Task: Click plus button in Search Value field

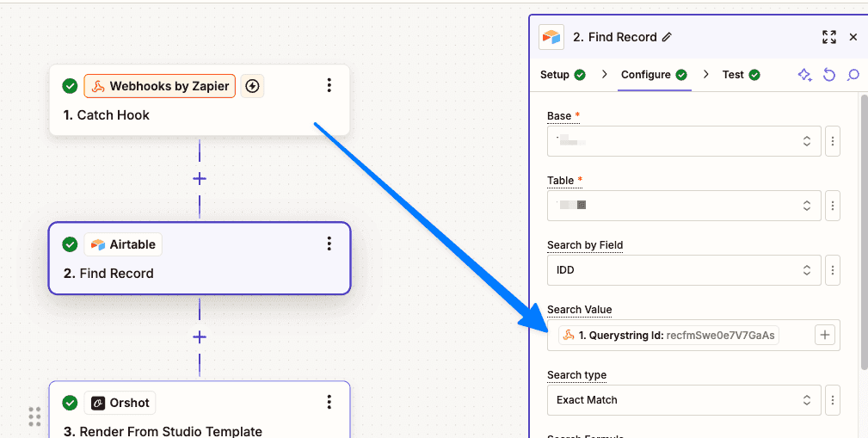Action: pyautogui.click(x=825, y=335)
